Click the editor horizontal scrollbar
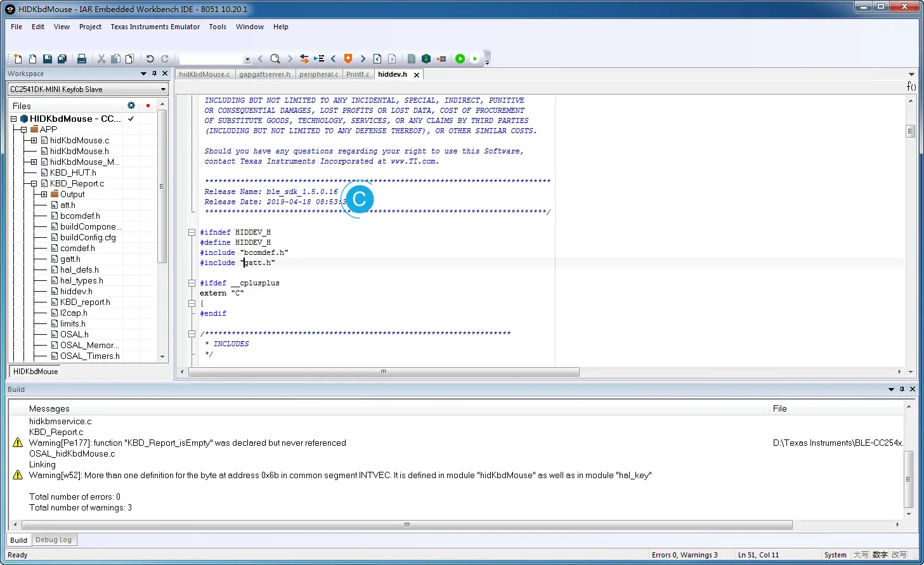Viewport: 924px width, 565px height. tap(384, 372)
